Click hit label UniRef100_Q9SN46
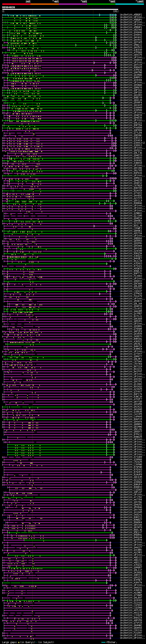 [x=131, y=85]
